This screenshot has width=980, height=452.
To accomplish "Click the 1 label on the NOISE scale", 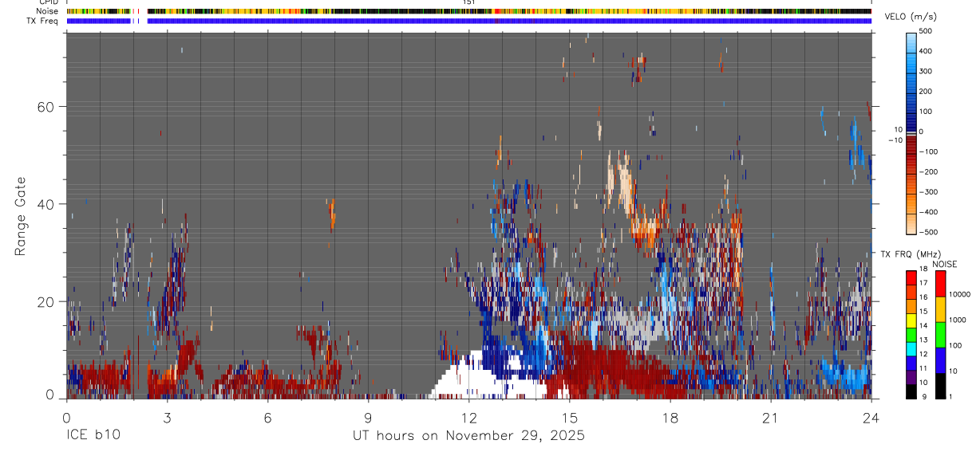I will [951, 398].
